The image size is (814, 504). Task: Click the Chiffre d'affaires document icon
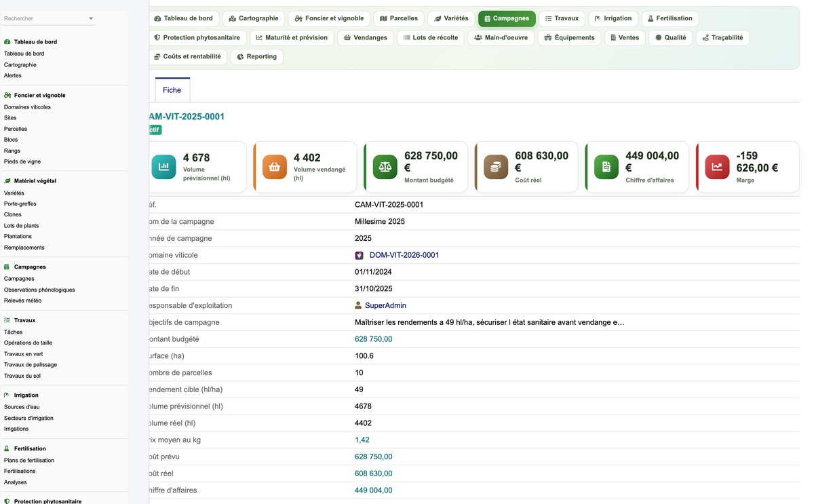point(606,167)
